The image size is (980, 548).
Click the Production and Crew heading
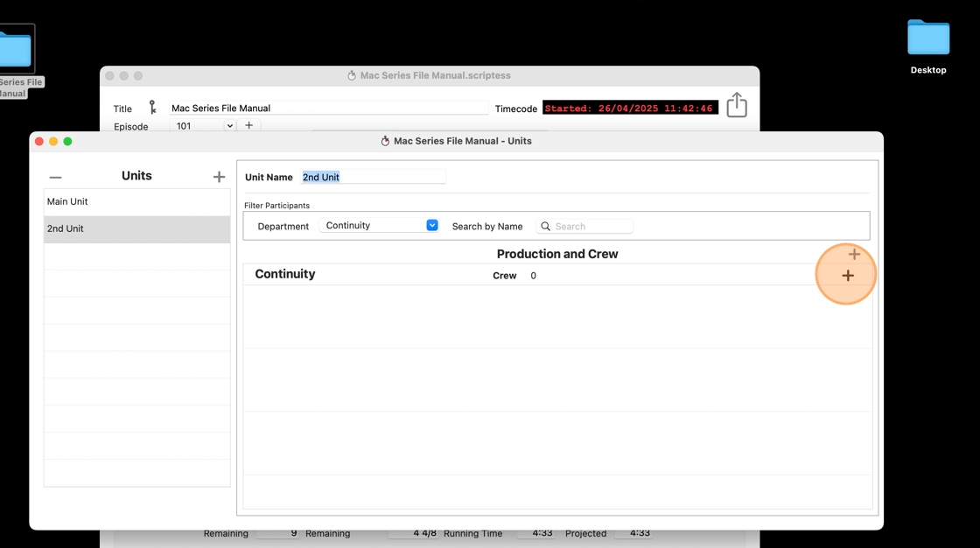pyautogui.click(x=557, y=254)
